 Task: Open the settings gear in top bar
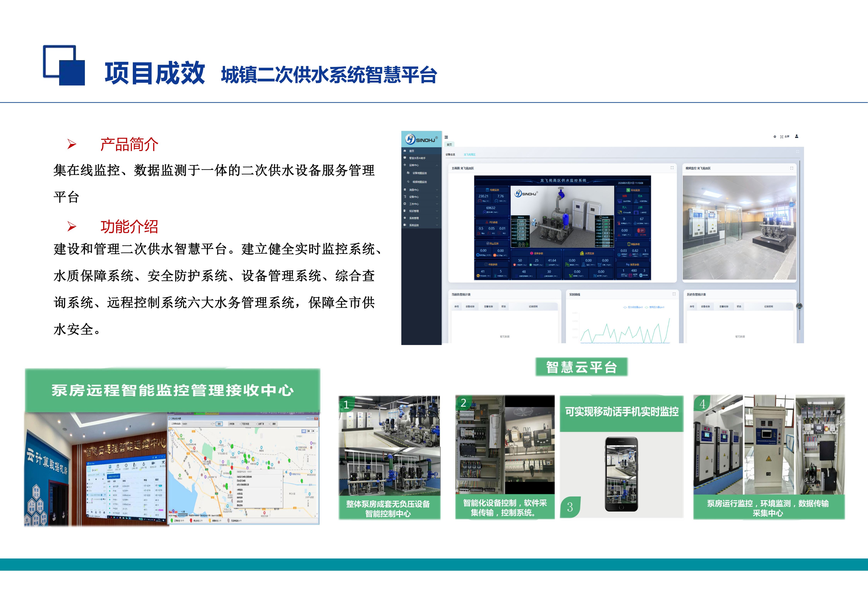775,137
